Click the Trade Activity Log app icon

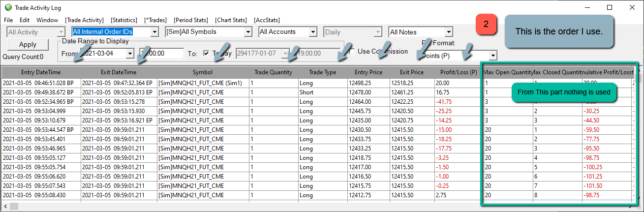click(8, 7)
